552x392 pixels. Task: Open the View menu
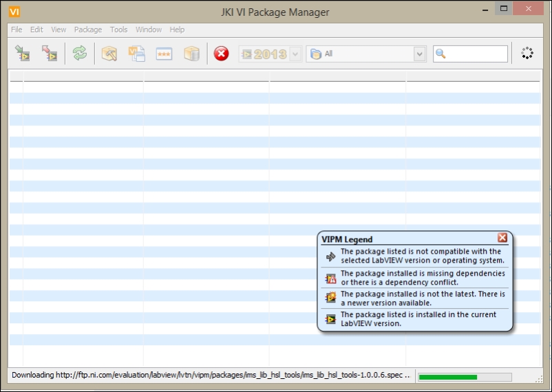59,30
